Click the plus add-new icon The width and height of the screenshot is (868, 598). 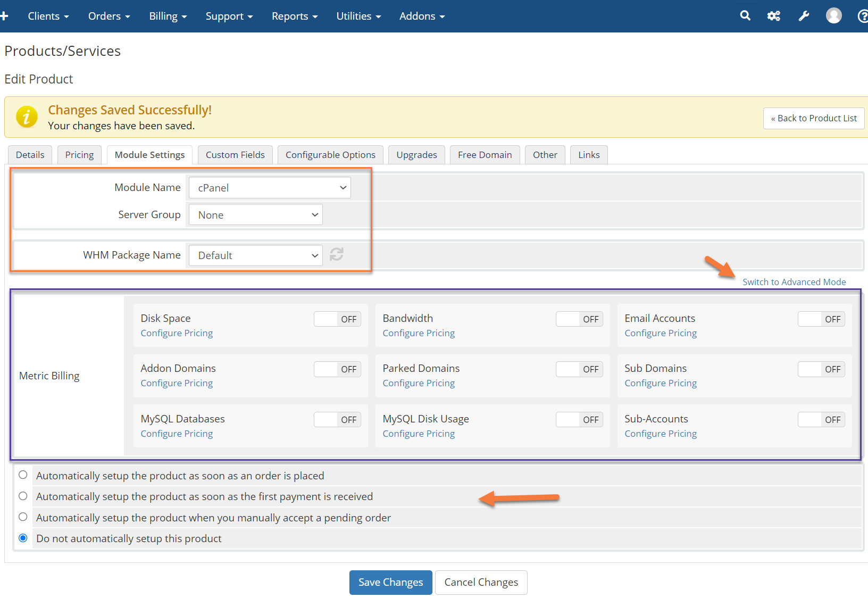point(4,16)
